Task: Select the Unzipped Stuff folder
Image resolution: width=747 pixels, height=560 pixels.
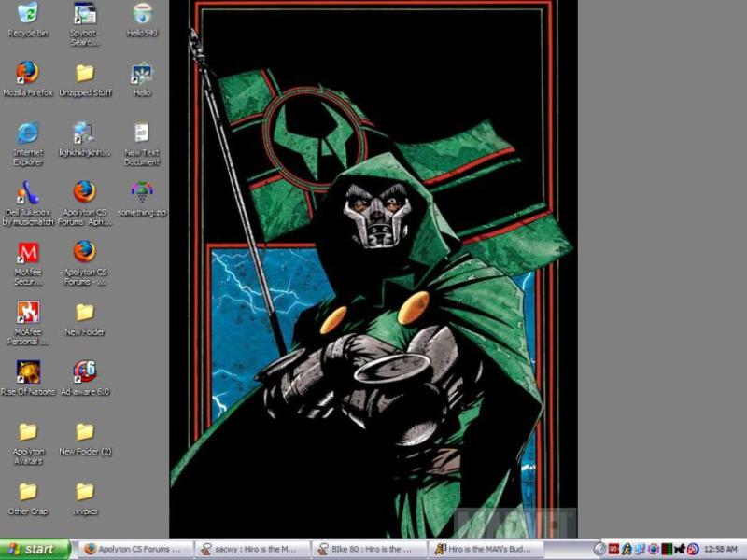Action: click(85, 73)
